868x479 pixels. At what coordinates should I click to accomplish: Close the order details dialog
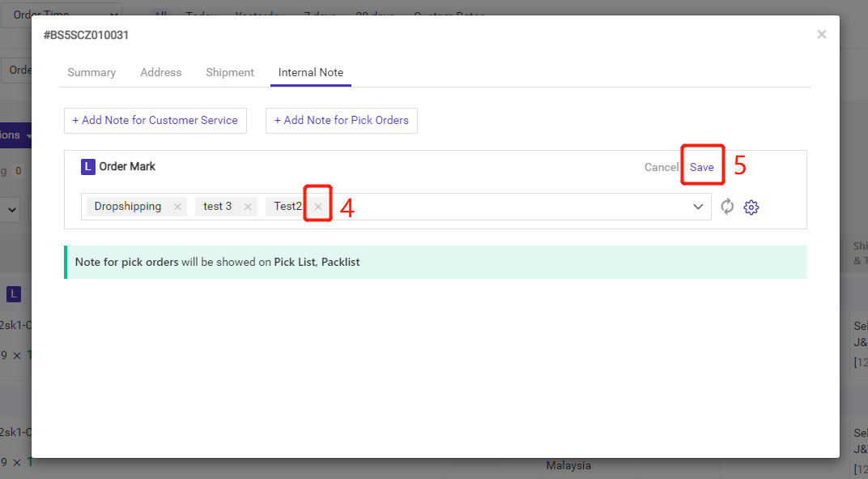click(x=822, y=34)
